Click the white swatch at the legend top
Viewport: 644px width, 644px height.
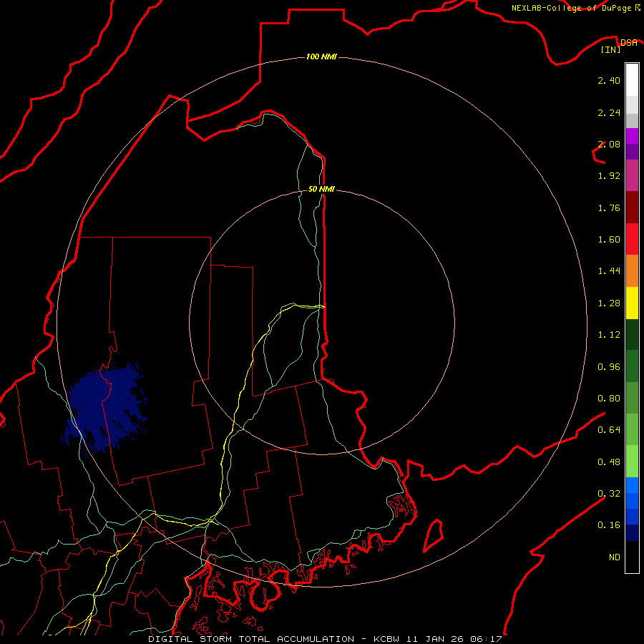coord(632,80)
